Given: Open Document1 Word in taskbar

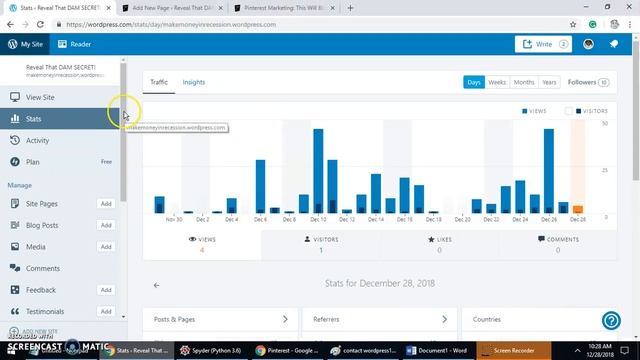Looking at the screenshot, I should pos(437,351).
